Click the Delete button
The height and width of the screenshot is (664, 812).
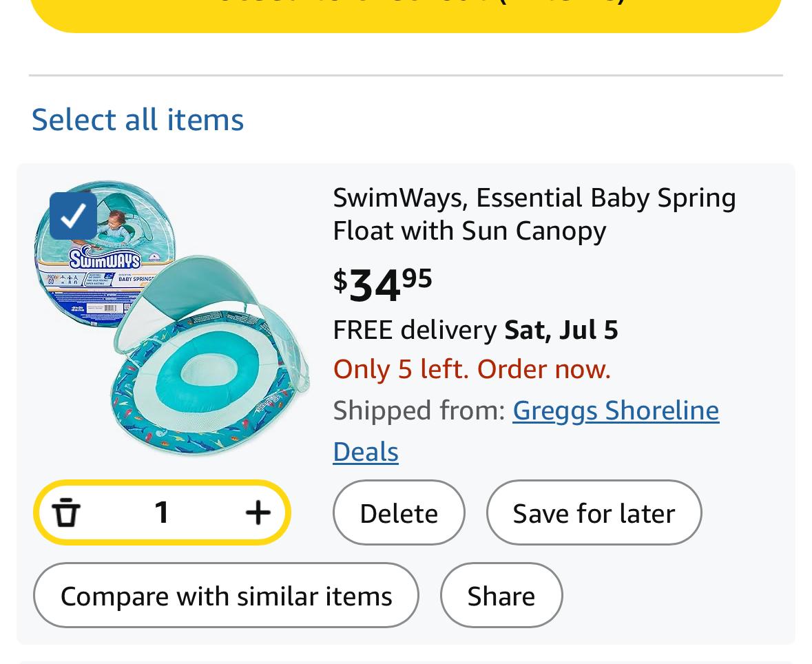click(x=399, y=513)
